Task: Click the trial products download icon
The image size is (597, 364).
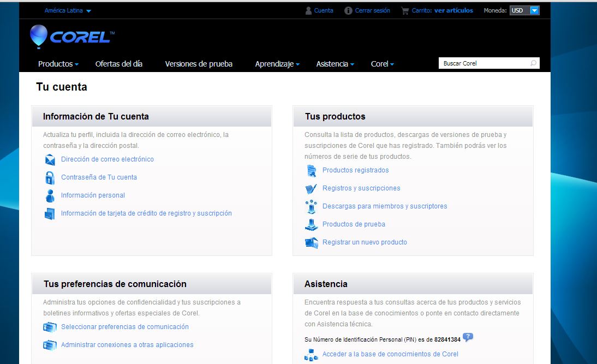Action: 311,225
